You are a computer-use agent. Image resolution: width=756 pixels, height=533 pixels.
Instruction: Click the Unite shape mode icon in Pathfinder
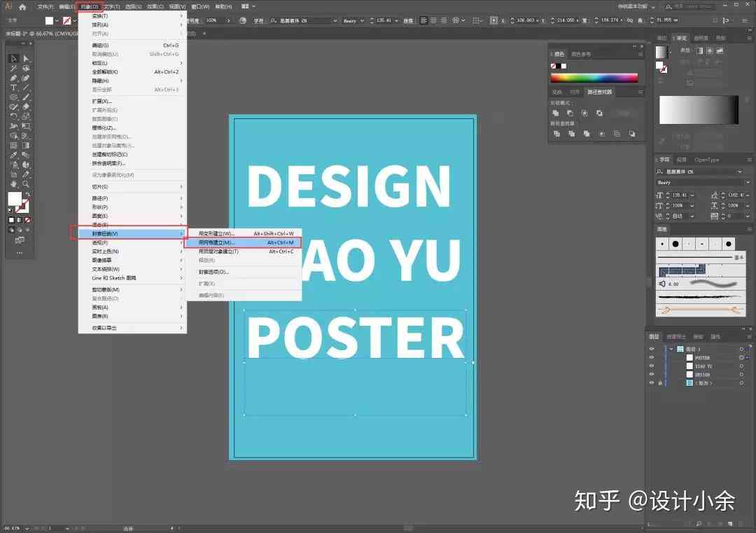coord(556,113)
